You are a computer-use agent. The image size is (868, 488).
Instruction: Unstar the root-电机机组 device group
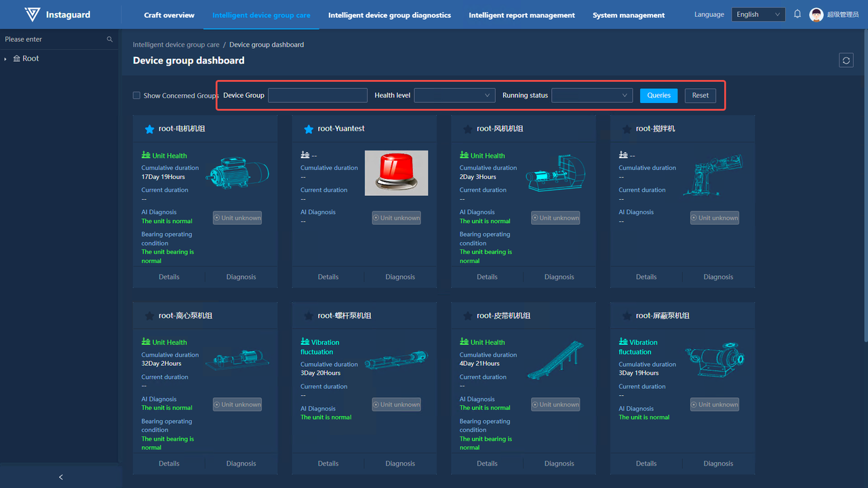click(x=149, y=129)
